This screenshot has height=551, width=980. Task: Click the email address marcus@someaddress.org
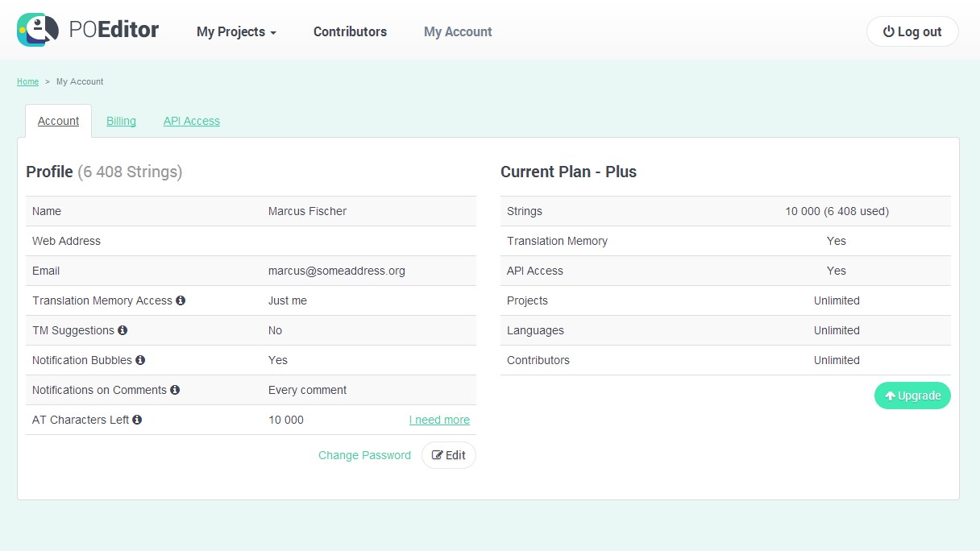coord(337,271)
